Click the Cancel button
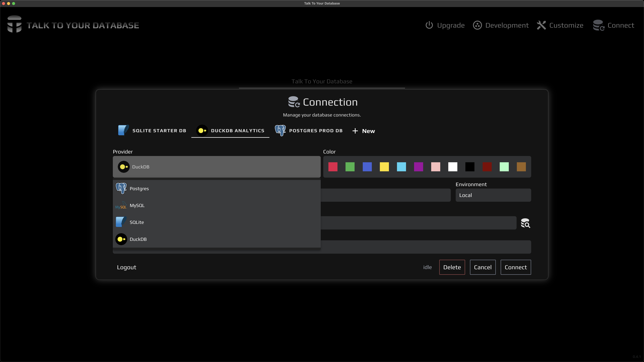 (x=482, y=267)
